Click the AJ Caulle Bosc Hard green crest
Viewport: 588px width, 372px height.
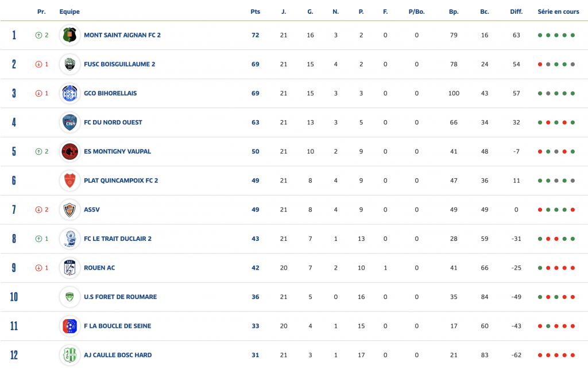[69, 355]
